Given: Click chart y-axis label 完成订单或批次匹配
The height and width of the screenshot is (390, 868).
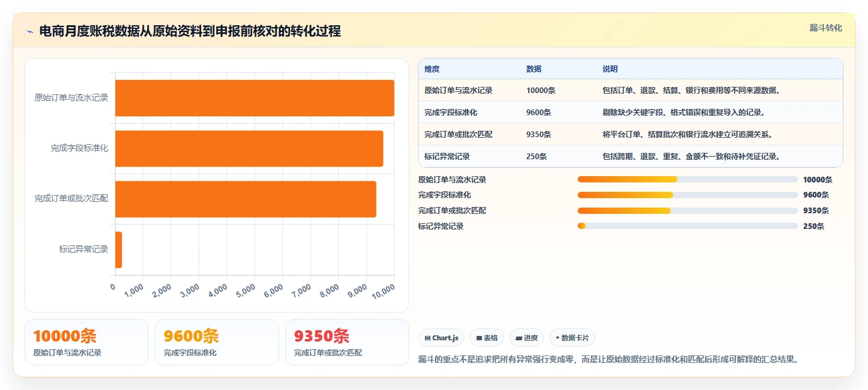Looking at the screenshot, I should pyautogui.click(x=71, y=199).
